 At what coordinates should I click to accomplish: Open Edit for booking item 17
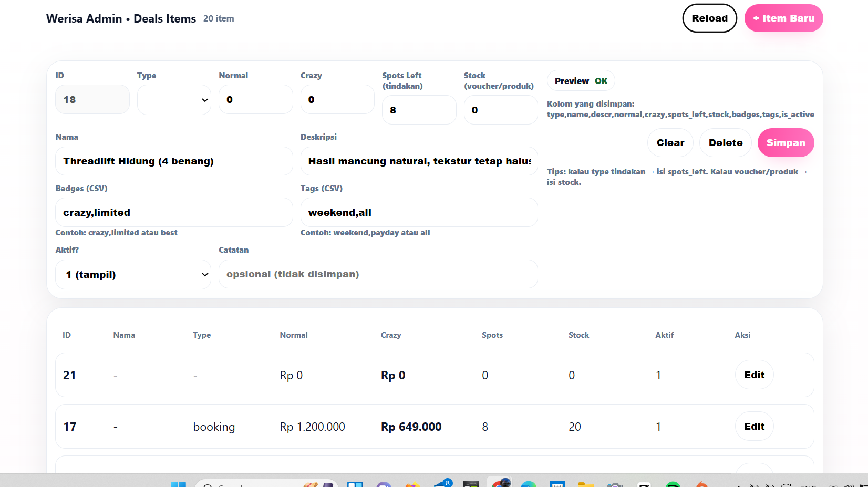tap(754, 427)
